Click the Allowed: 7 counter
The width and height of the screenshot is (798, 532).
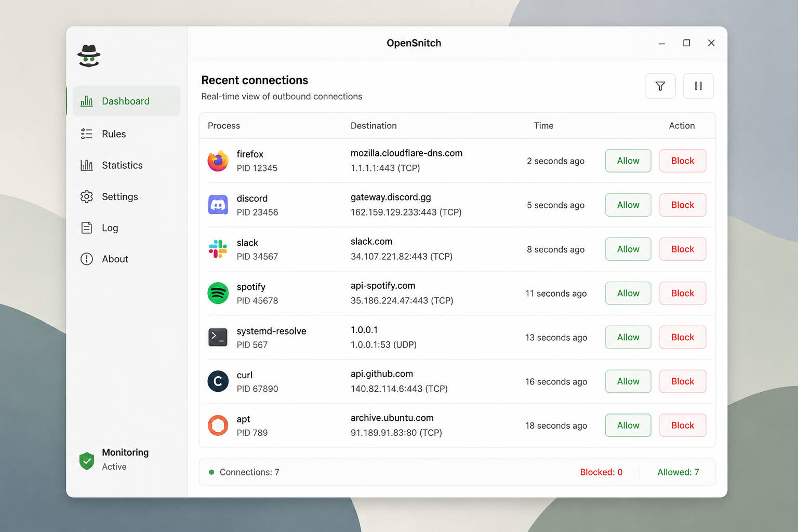point(678,472)
